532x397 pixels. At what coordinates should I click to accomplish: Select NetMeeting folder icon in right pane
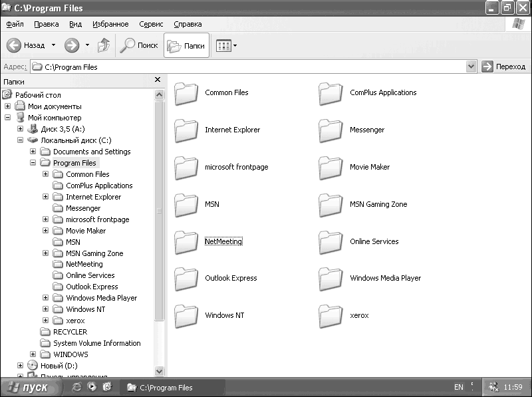(186, 242)
